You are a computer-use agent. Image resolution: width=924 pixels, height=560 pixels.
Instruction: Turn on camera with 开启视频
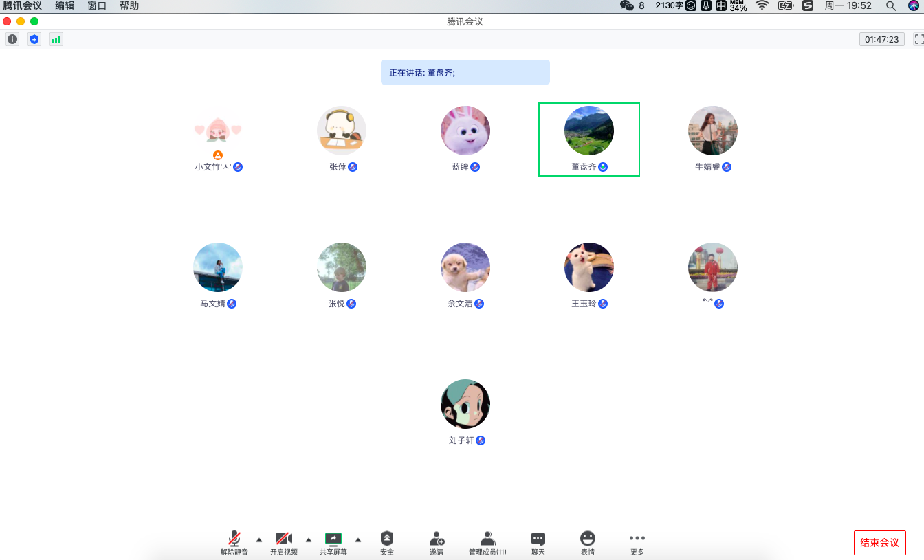(x=284, y=542)
